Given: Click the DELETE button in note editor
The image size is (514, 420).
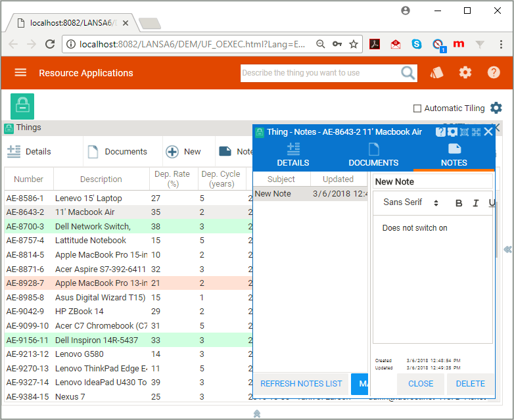Looking at the screenshot, I should coord(471,384).
